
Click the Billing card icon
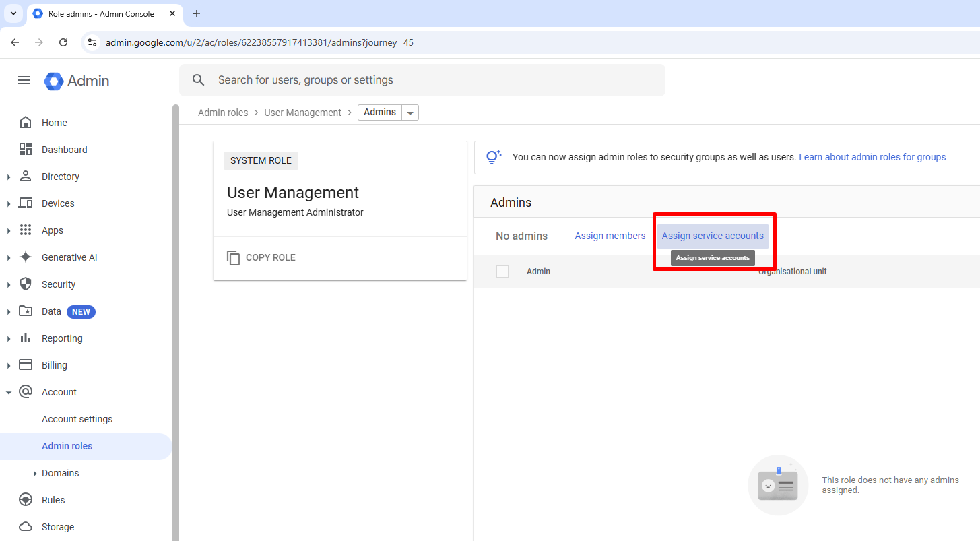pyautogui.click(x=26, y=365)
